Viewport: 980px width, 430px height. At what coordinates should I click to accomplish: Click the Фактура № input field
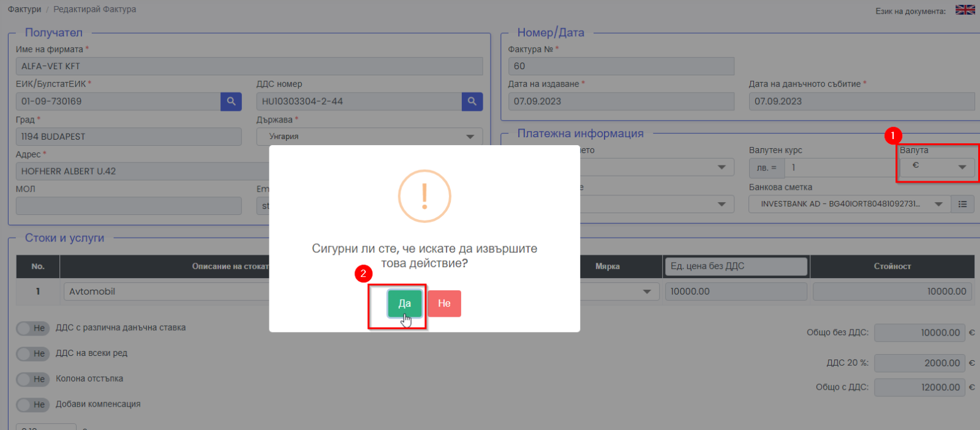tap(620, 66)
